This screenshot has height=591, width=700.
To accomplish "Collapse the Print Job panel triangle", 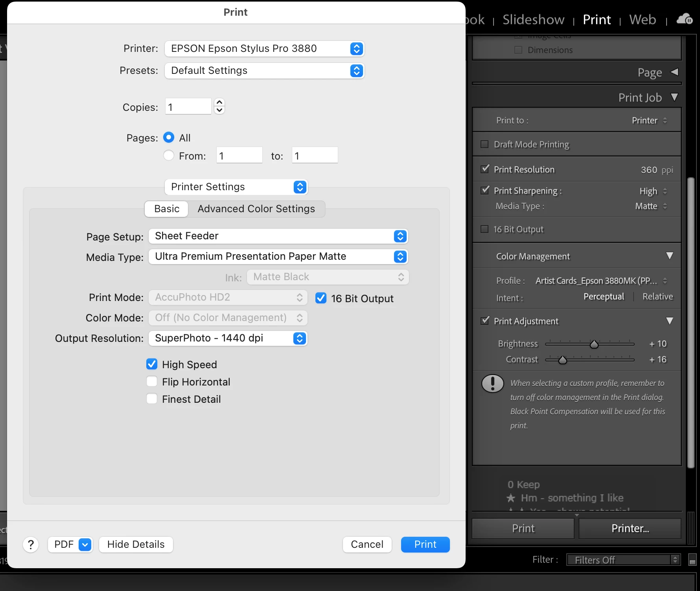I will click(x=674, y=97).
